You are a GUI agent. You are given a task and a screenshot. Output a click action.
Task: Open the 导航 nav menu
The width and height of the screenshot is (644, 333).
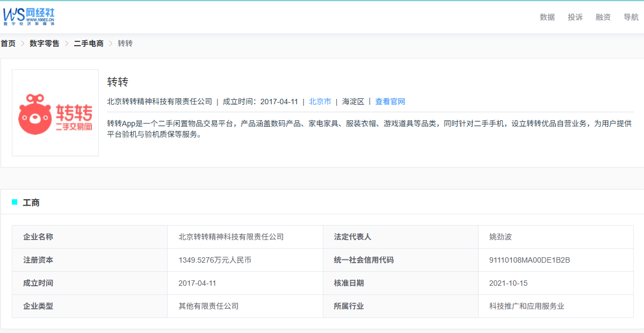[631, 17]
